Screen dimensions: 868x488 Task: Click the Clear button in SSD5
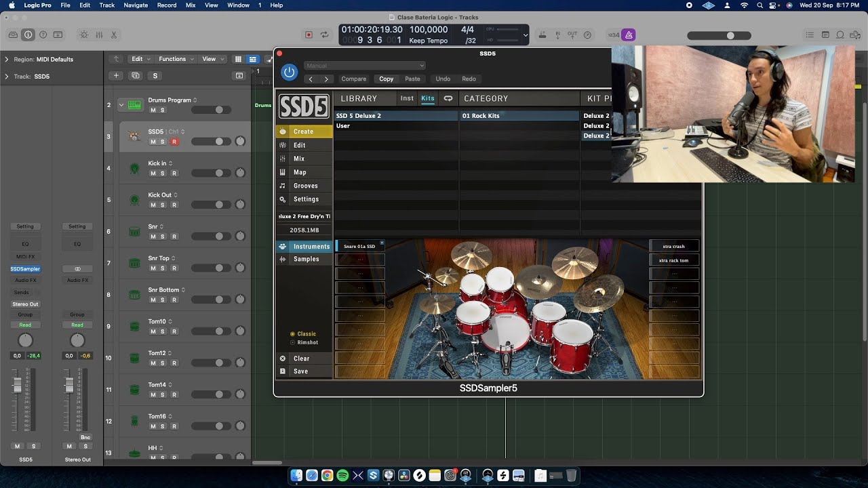click(304, 359)
